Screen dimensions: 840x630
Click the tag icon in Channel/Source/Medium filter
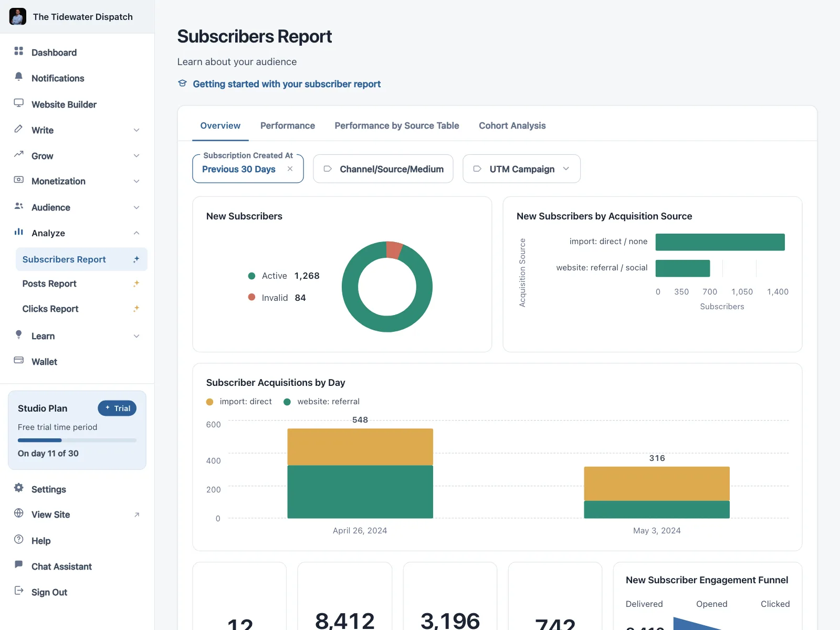328,169
